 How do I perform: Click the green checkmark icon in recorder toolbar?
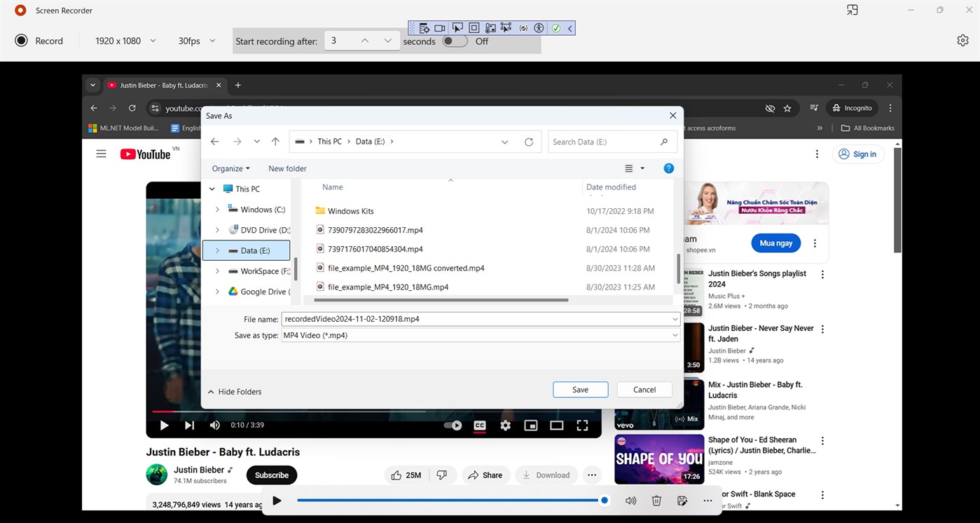[555, 28]
